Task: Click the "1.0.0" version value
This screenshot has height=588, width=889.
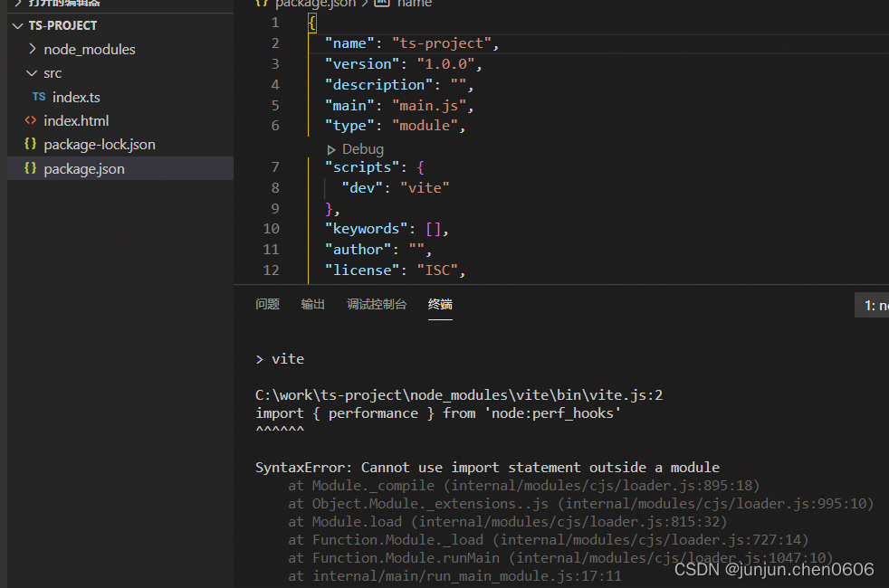Action: coord(445,64)
